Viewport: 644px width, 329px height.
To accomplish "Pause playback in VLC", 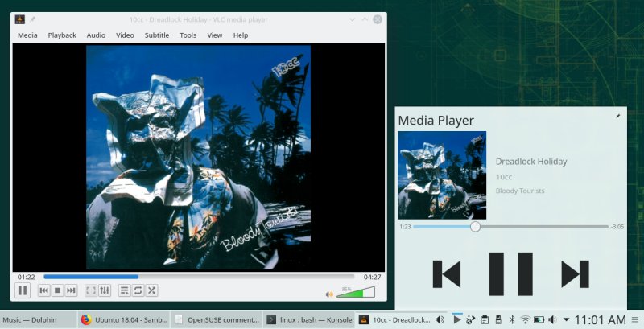I will (23, 290).
